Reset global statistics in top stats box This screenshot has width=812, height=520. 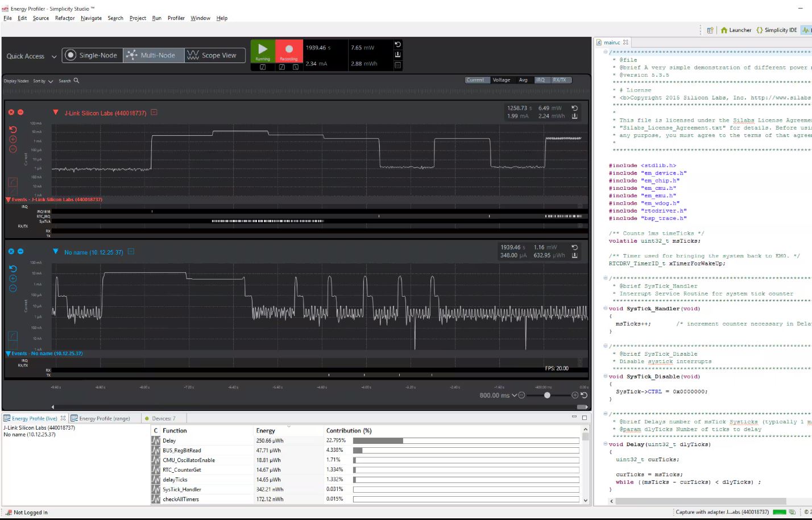pos(397,44)
